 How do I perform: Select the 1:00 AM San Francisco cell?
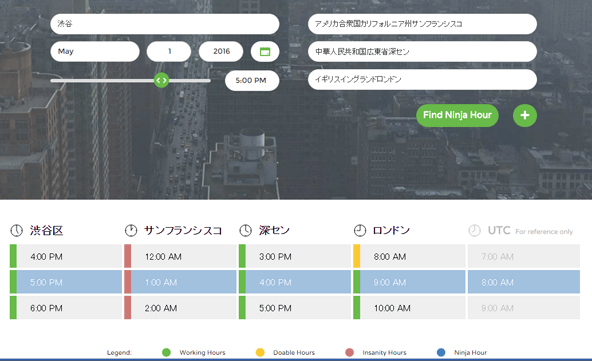(180, 282)
